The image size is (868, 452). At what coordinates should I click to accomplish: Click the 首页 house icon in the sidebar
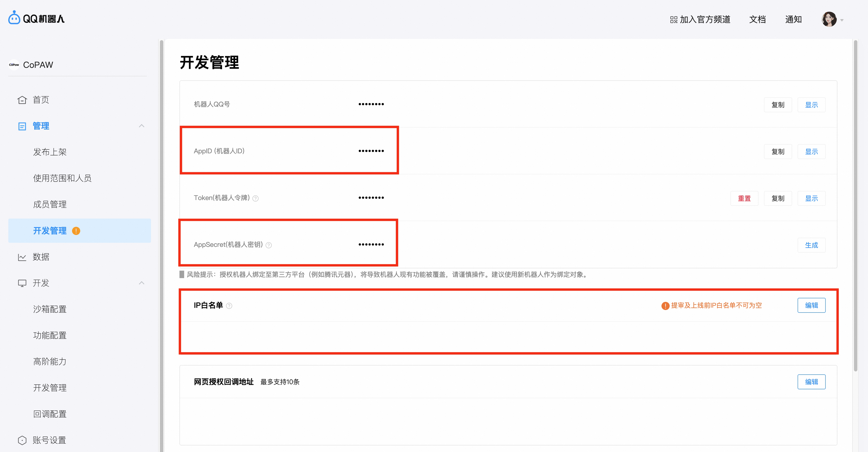pos(22,100)
